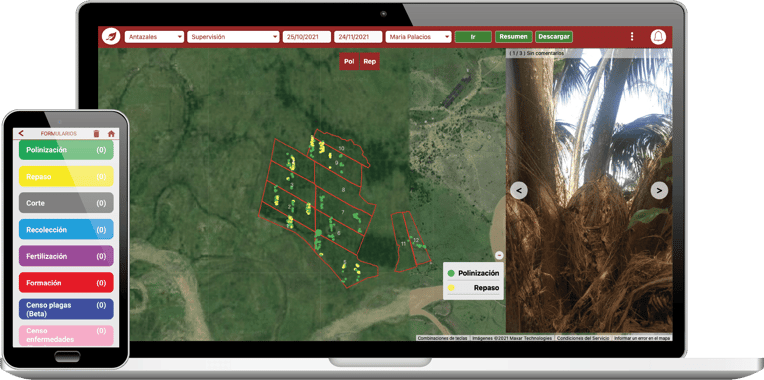This screenshot has height=380, width=764.
Task: Click the Resumen button
Action: (513, 37)
